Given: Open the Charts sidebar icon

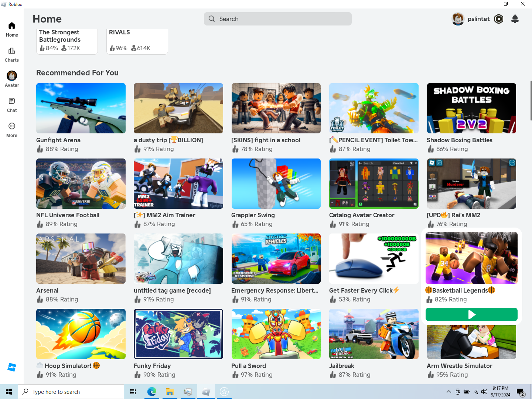Looking at the screenshot, I should pyautogui.click(x=12, y=51).
